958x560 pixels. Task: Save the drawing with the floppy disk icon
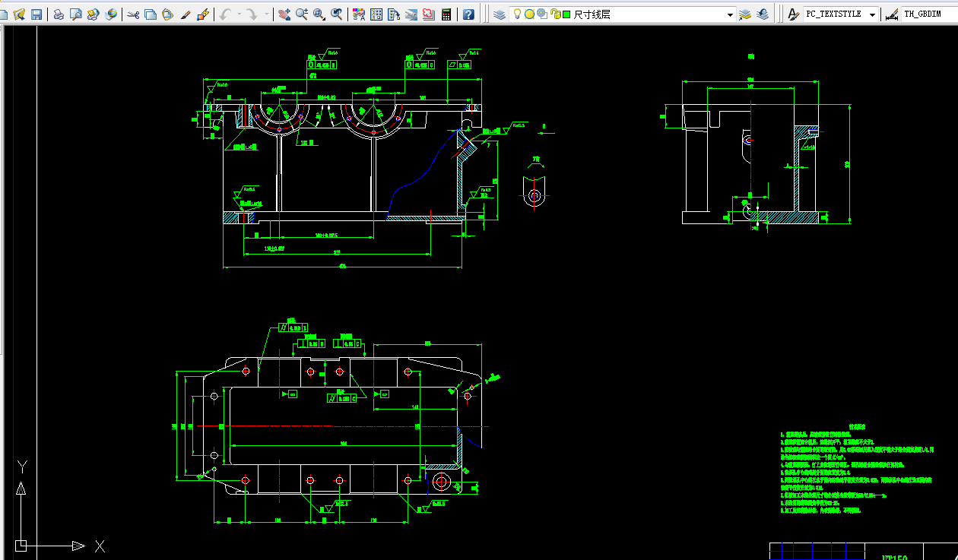[x=36, y=14]
